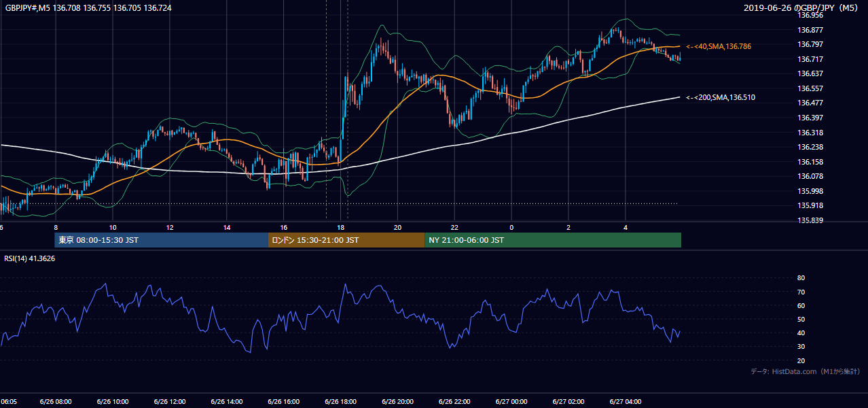Click the 200 SMA label reading 136.510

721,98
